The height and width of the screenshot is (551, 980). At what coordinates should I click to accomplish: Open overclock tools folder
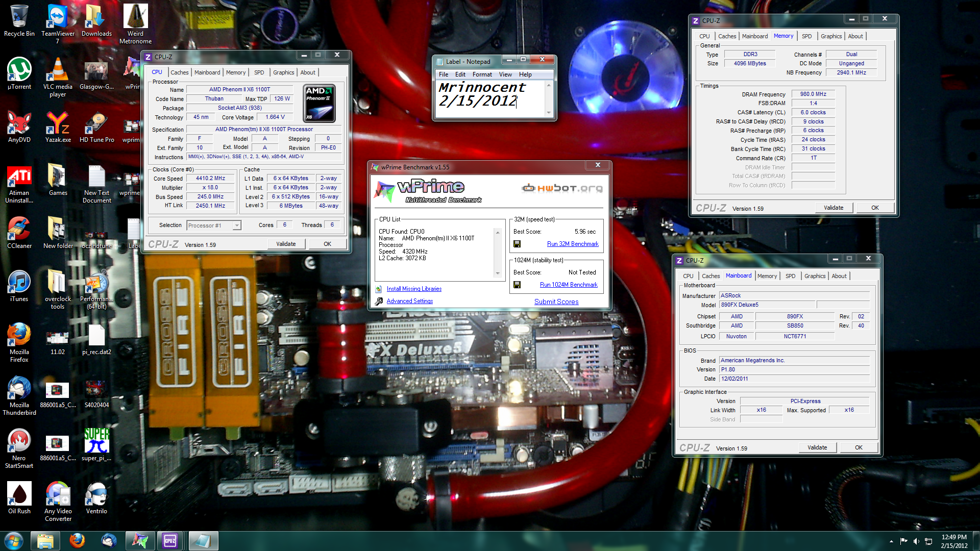tap(58, 289)
